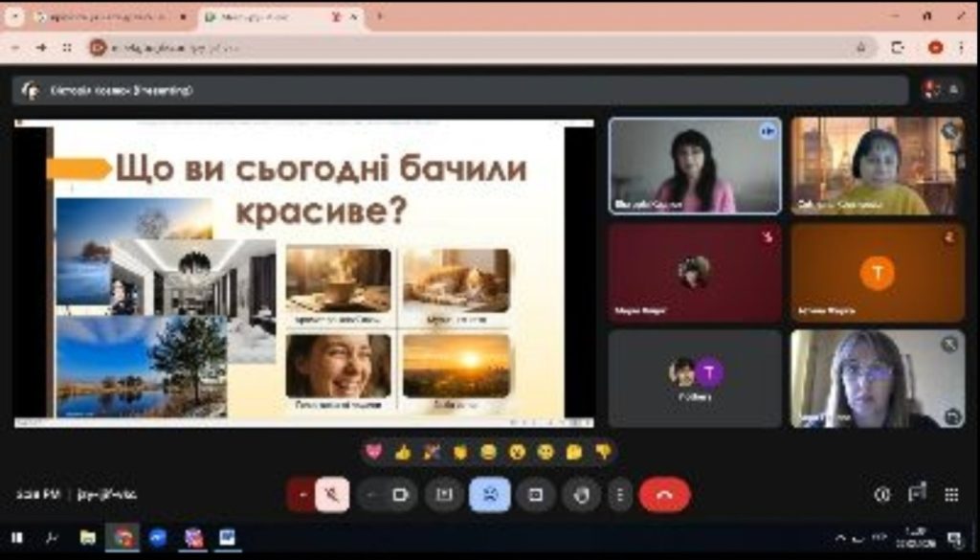Toggle the camera on or off
The height and width of the screenshot is (560, 980).
[x=401, y=495]
